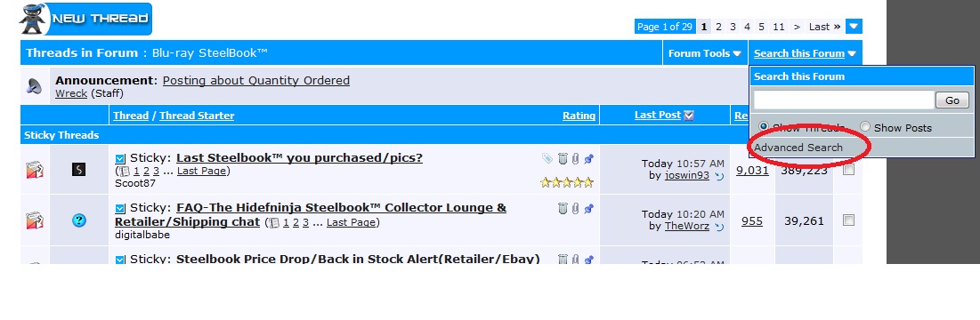Click the trash can icon on Last Steelbook thread
Viewport: 980px width, 320px height.
[x=563, y=159]
